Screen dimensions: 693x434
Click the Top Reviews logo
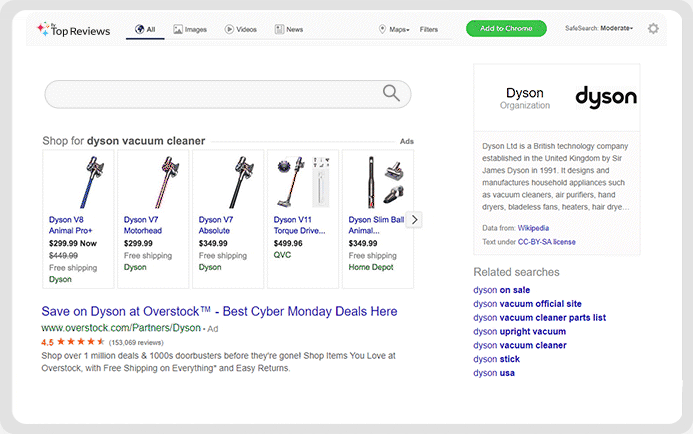point(74,30)
